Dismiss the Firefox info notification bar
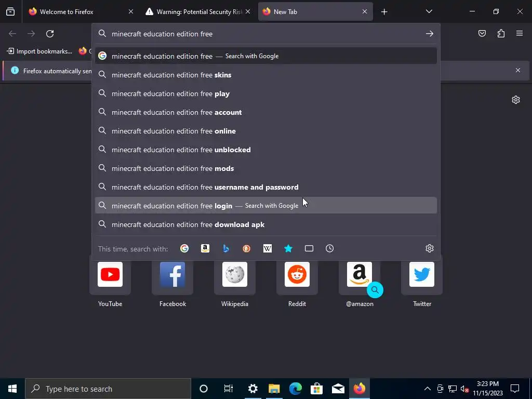Viewport: 532px width, 399px height. (x=518, y=70)
